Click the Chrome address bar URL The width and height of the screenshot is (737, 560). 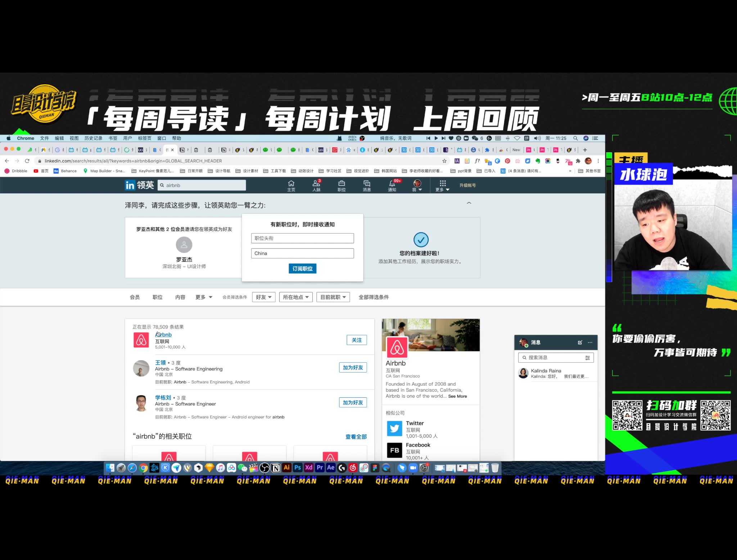point(133,161)
